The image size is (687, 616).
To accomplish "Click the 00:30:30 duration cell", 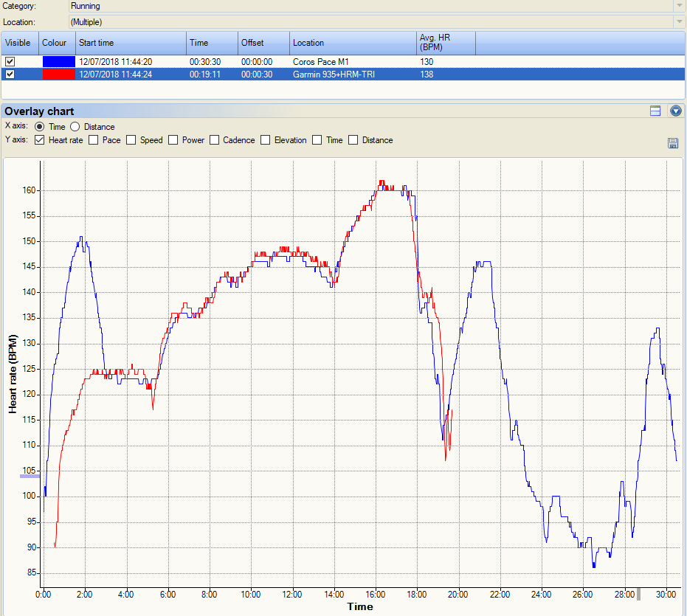I will coord(205,62).
